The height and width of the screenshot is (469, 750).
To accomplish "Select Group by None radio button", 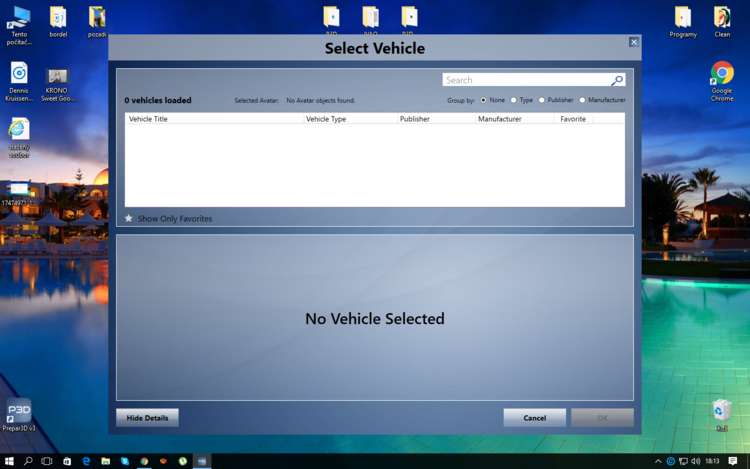I will click(x=484, y=100).
